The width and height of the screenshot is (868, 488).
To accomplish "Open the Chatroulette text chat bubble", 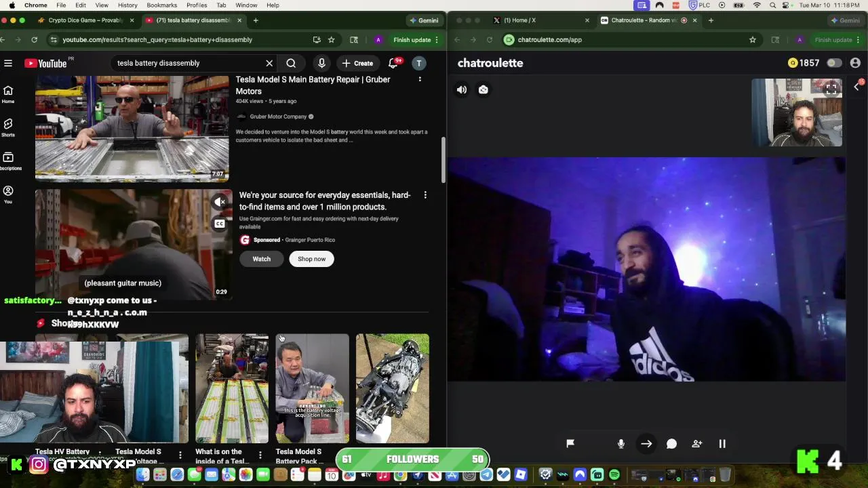I will [671, 444].
